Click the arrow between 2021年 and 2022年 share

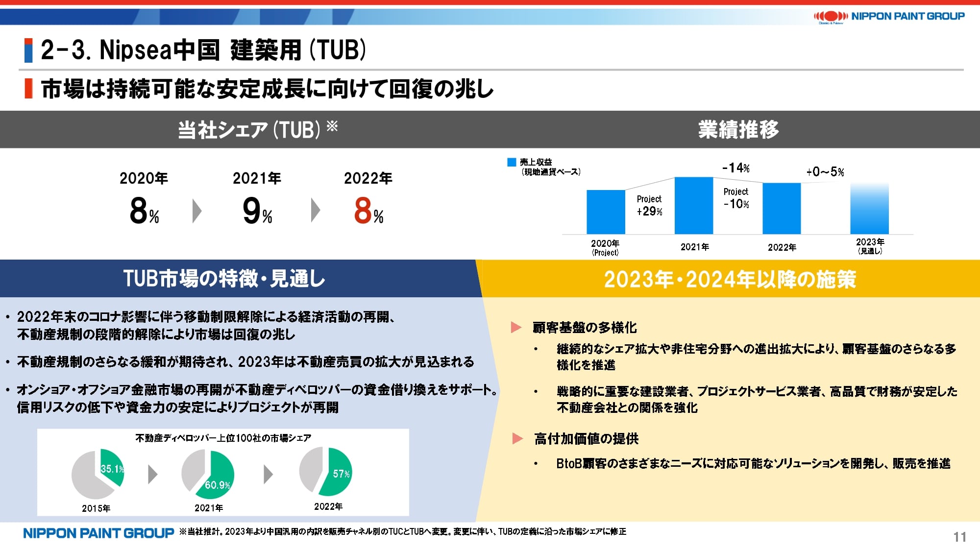316,211
